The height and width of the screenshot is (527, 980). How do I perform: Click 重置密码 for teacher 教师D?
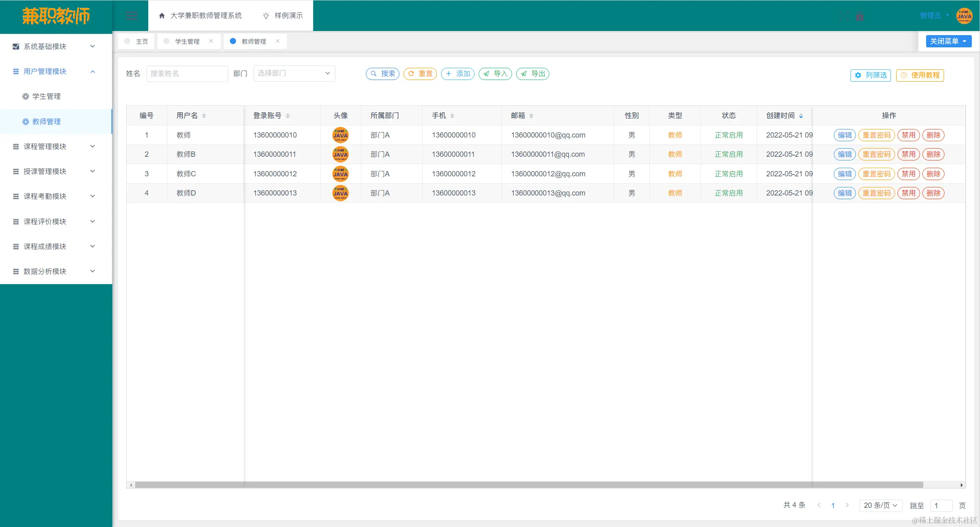877,193
